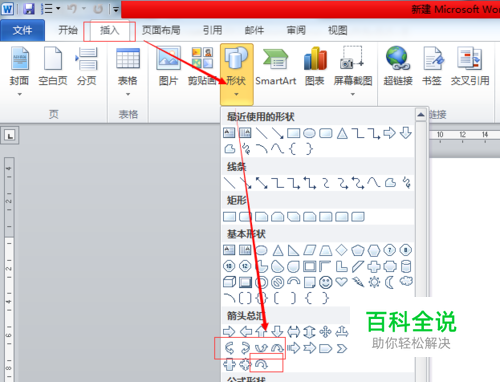Choose the snip single corner rectangle in 矩形
The width and height of the screenshot is (500, 382).
tap(261, 217)
